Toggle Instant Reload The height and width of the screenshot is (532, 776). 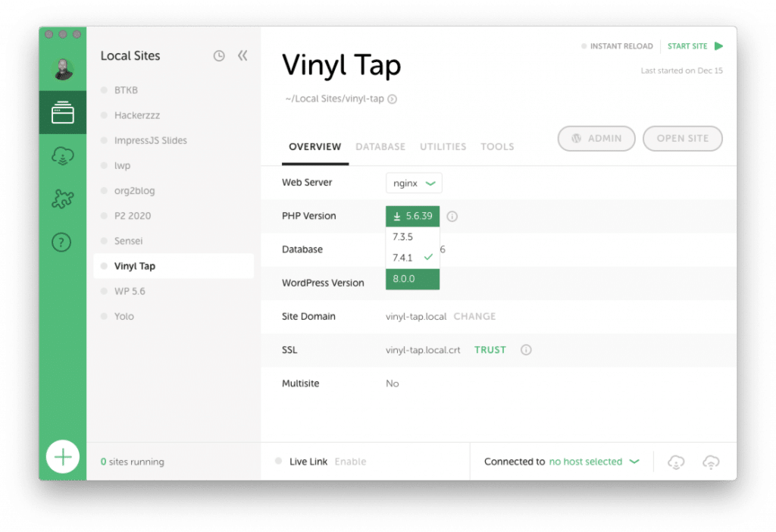[617, 46]
